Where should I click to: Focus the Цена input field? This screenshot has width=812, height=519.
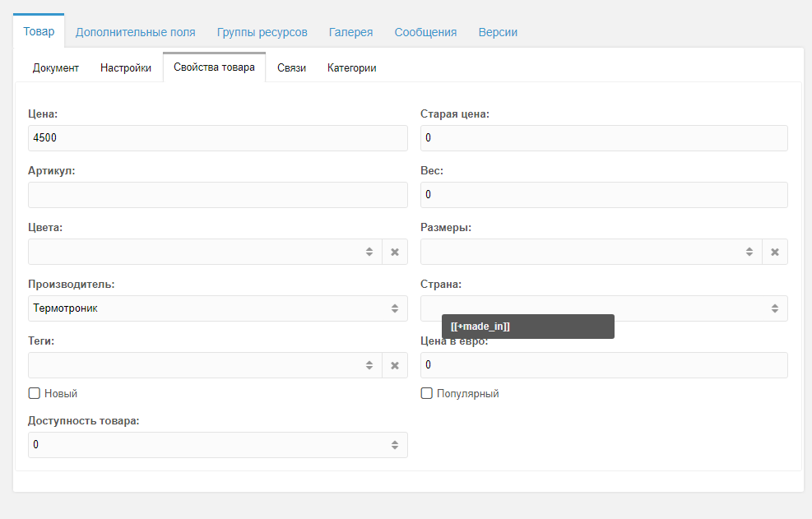point(217,138)
